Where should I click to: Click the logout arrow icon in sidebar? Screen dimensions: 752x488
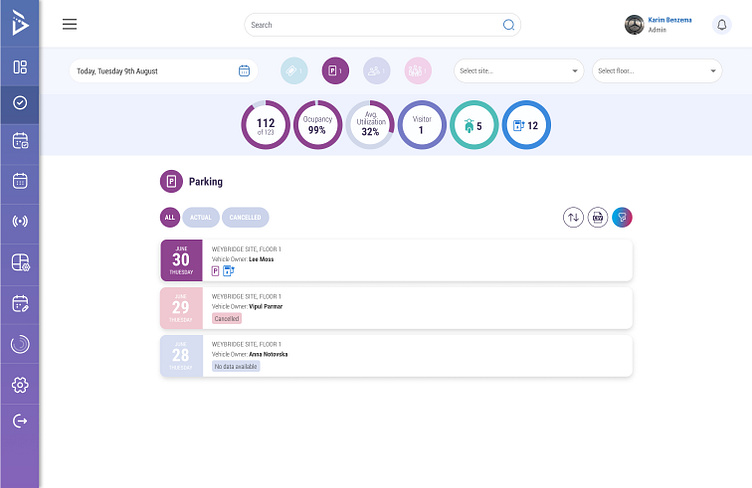[x=20, y=421]
